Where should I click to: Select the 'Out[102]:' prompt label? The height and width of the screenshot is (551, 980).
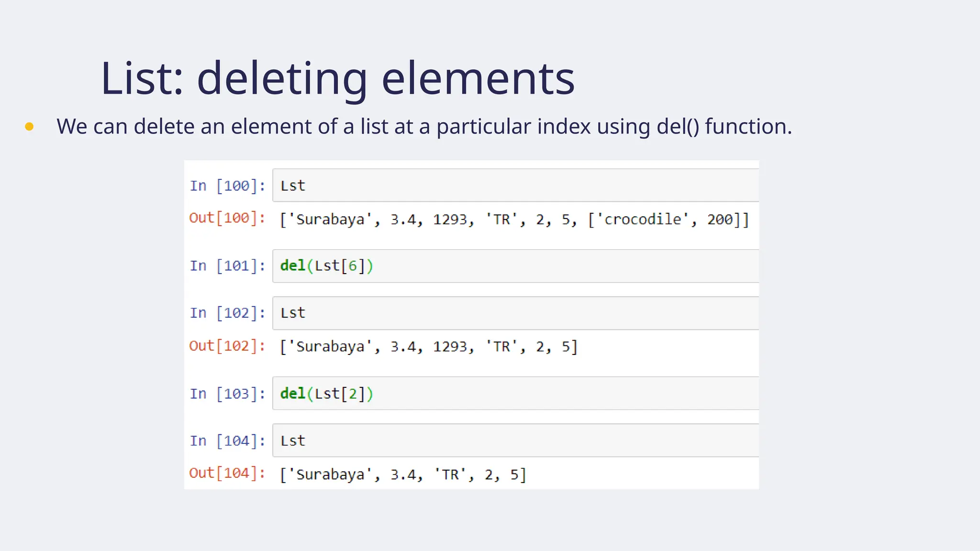click(227, 345)
